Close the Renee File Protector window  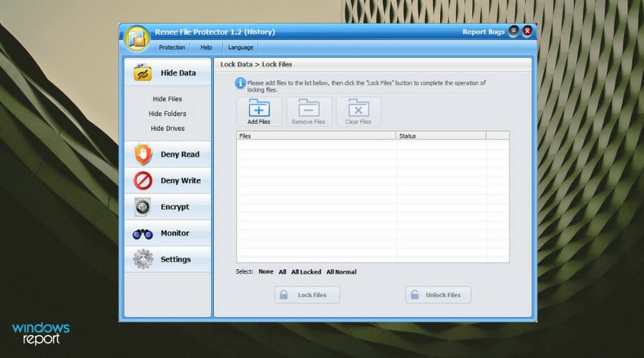[527, 31]
